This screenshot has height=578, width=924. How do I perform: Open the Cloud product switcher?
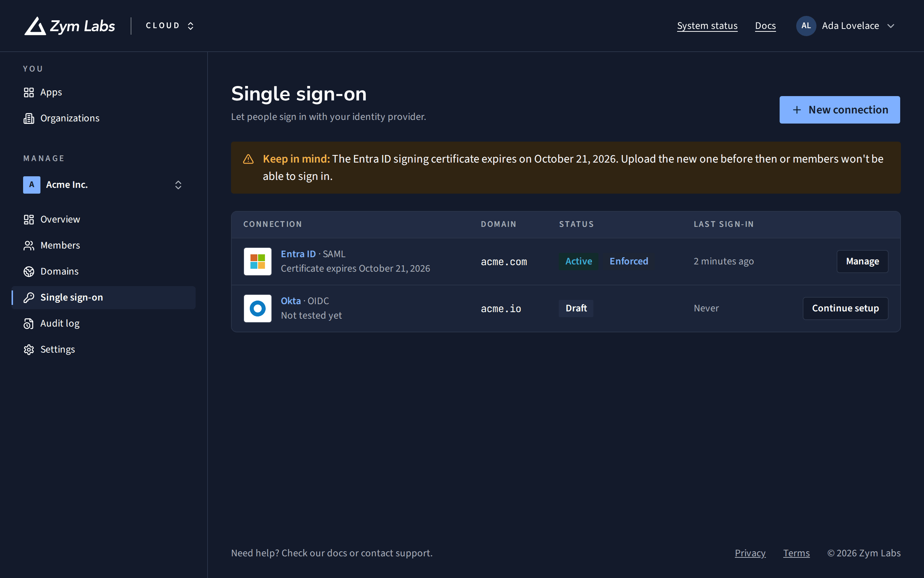tap(170, 26)
